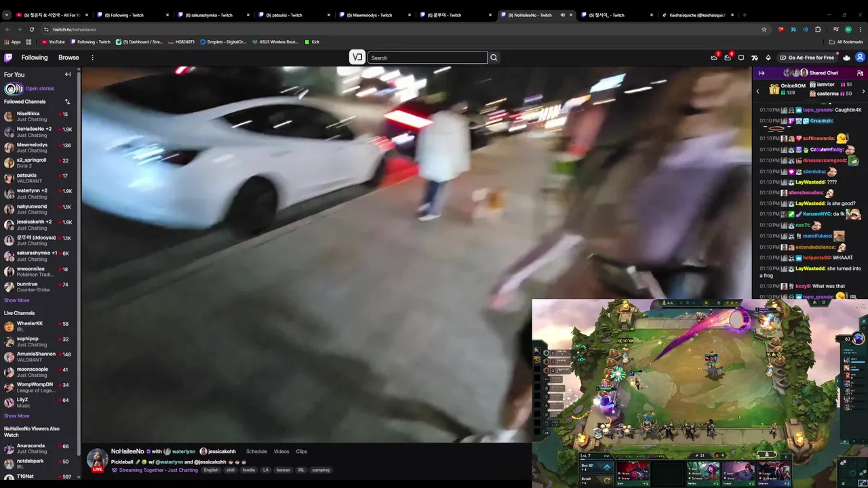
Task: Click Go Ad-Free for Free button
Action: 807,58
